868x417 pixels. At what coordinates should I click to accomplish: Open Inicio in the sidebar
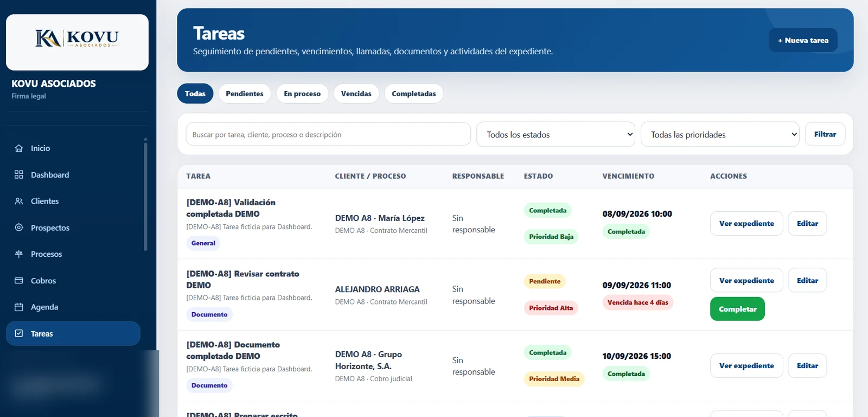point(73,148)
